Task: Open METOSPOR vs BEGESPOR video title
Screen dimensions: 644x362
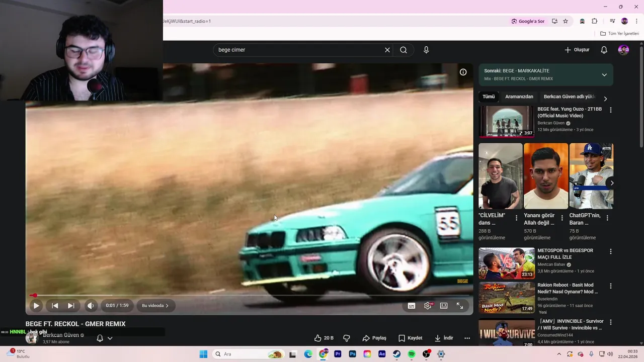Action: pos(565,253)
